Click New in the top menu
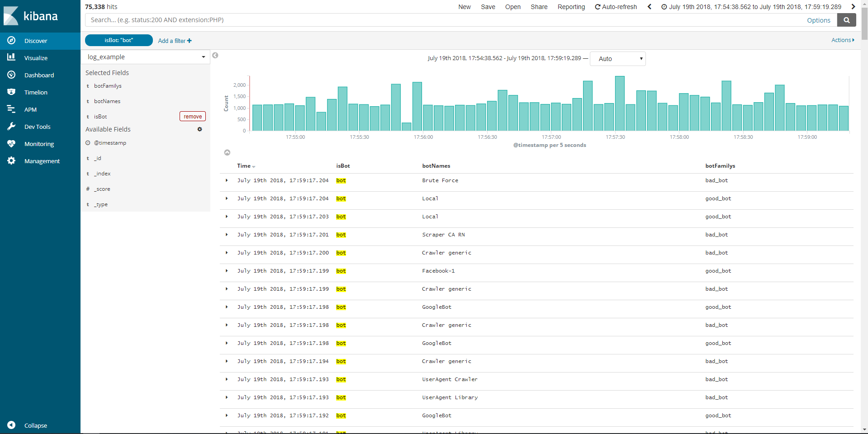Viewport: 868px width, 434px height. click(x=464, y=7)
